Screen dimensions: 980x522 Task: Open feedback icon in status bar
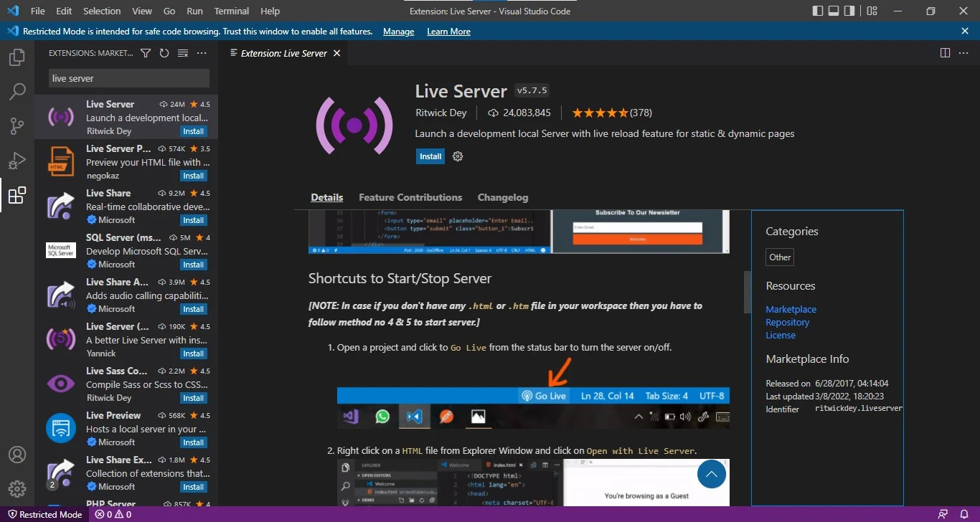click(943, 514)
